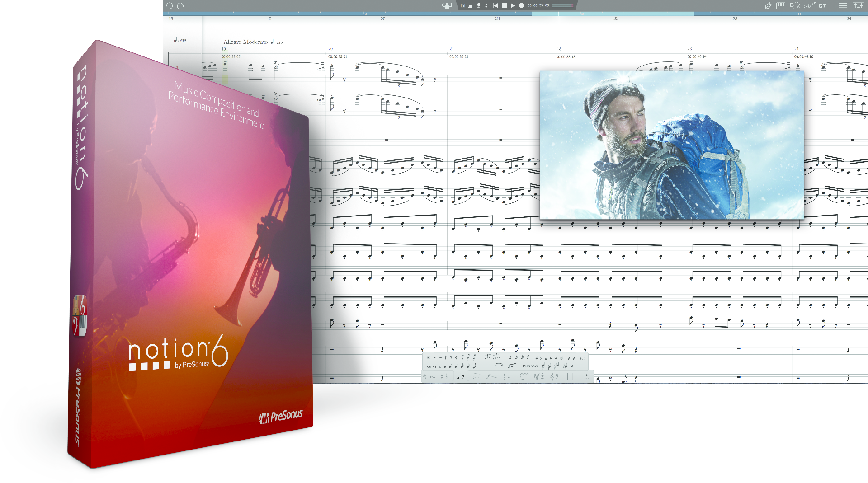The width and height of the screenshot is (868, 483).
Task: Switch to the Tech palette tab
Action: (586, 377)
